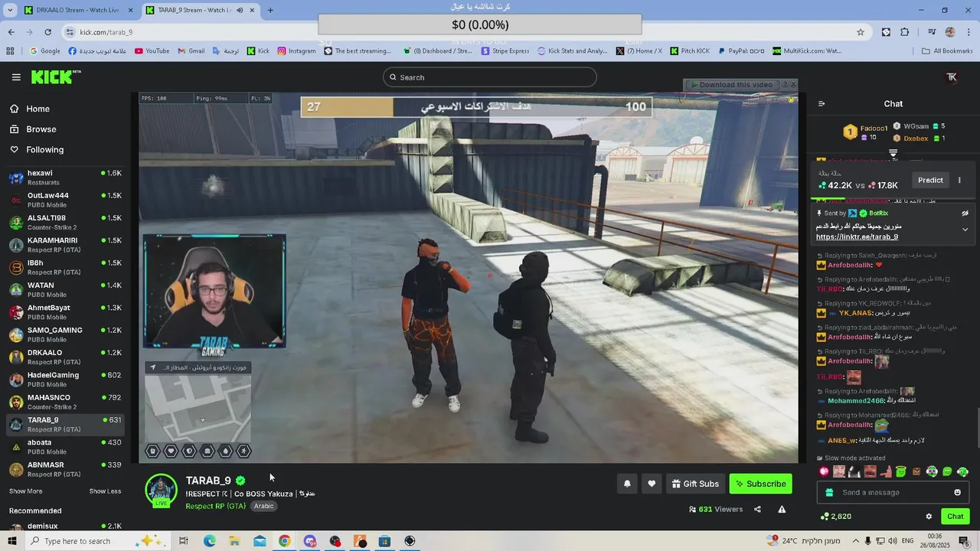
Task: Collapse the chat panel icon
Action: (822, 104)
